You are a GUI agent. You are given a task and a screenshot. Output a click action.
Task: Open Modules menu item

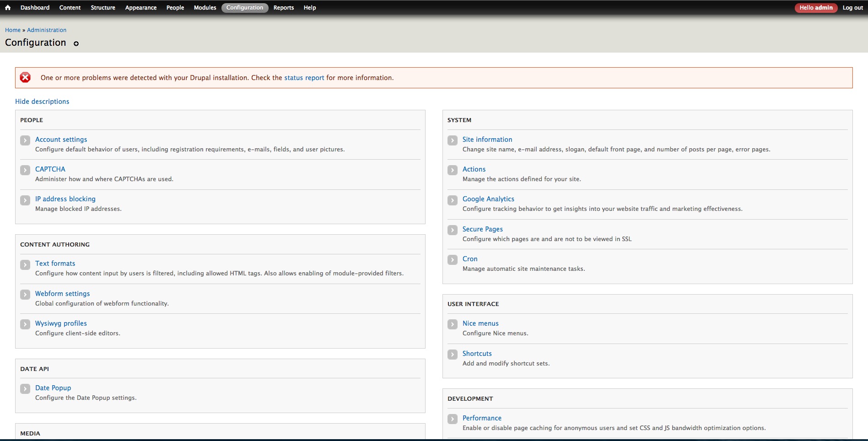coord(205,7)
